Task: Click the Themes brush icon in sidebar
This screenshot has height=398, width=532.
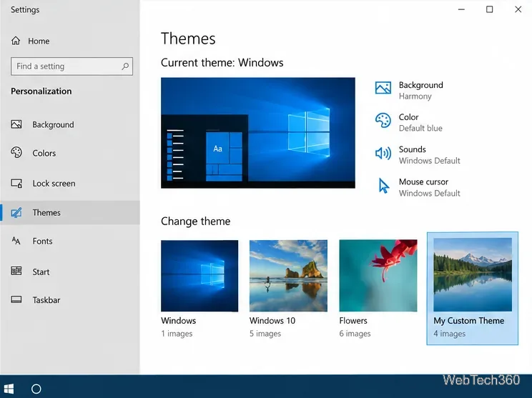Action: (16, 212)
